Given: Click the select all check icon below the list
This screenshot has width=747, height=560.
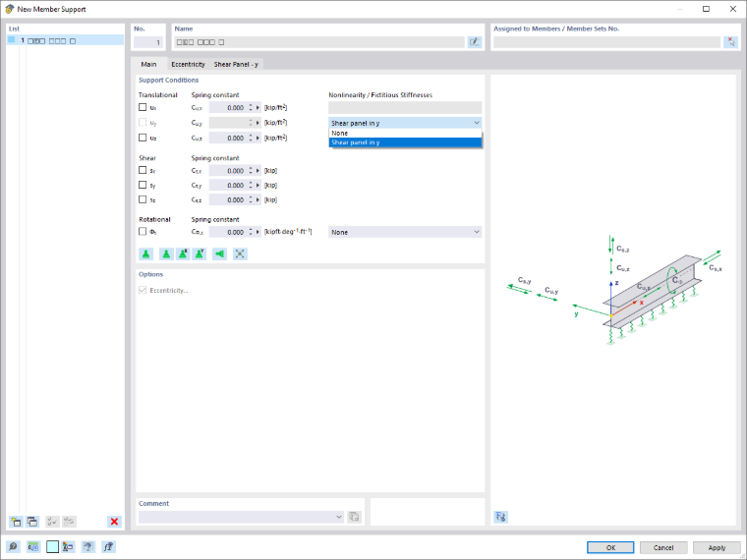Looking at the screenshot, I should [x=52, y=522].
